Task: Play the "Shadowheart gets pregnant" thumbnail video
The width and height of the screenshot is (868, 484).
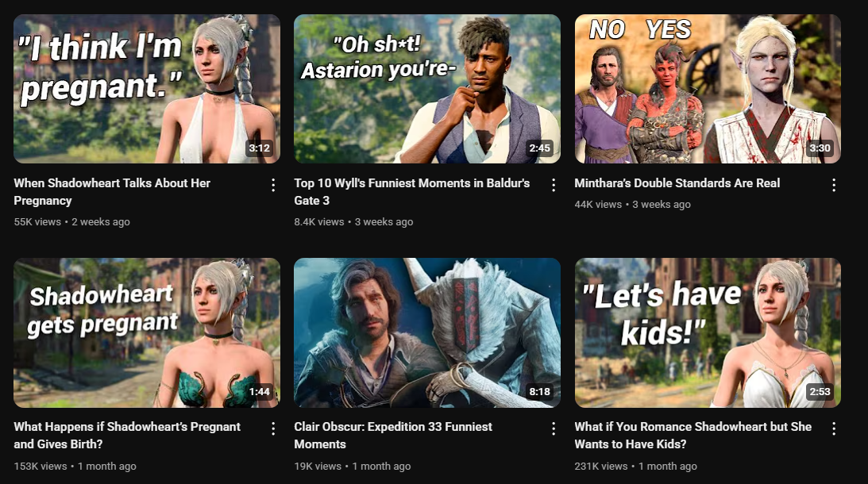Action: tap(147, 332)
